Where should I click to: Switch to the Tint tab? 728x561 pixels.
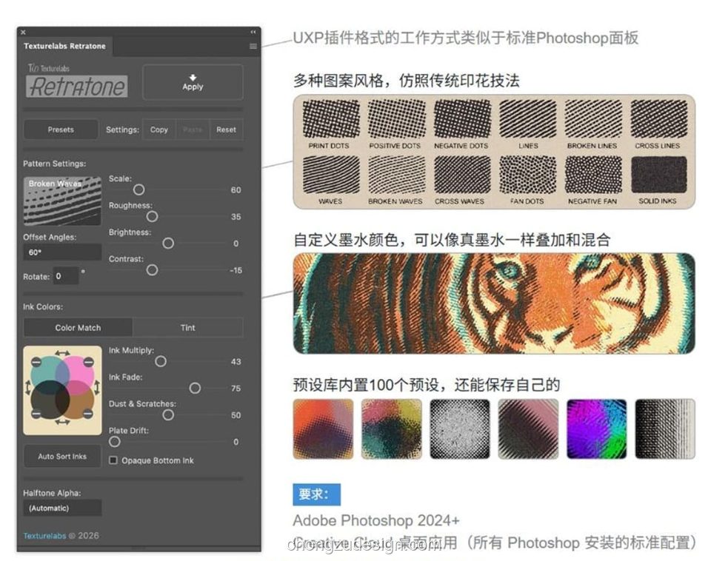click(187, 328)
